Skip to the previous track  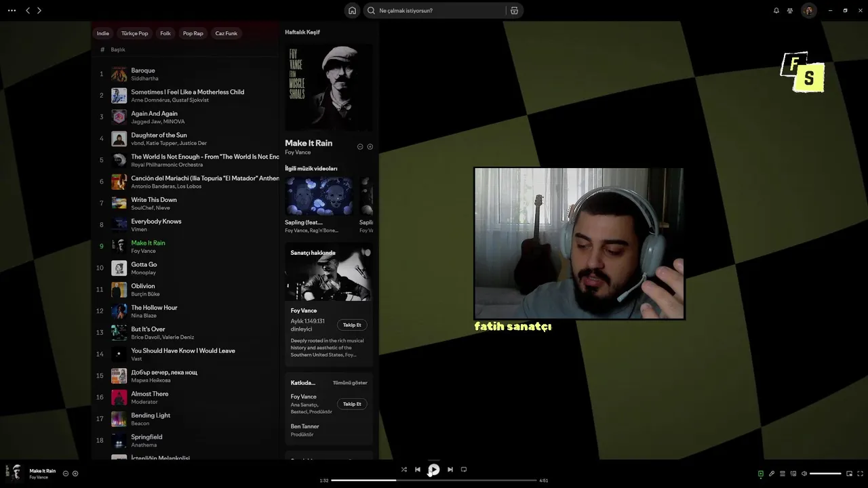coord(418,469)
